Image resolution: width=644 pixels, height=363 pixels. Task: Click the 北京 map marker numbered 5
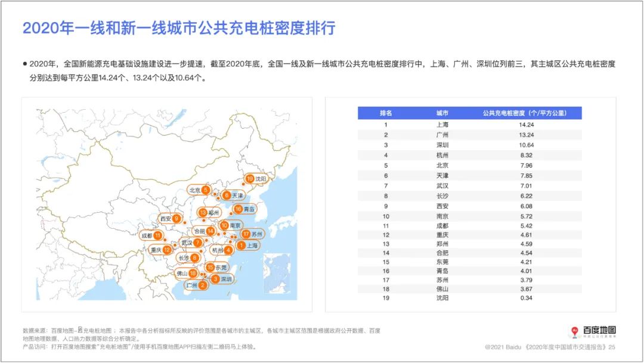(199, 190)
